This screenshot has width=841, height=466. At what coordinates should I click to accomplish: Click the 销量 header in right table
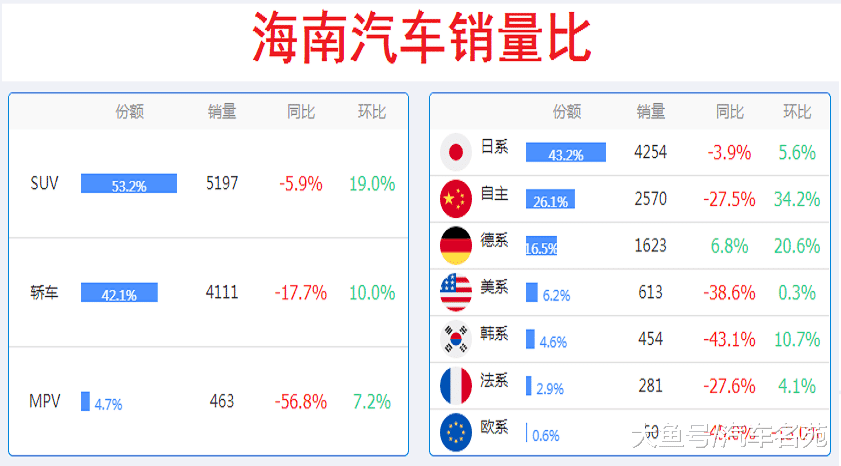651,112
